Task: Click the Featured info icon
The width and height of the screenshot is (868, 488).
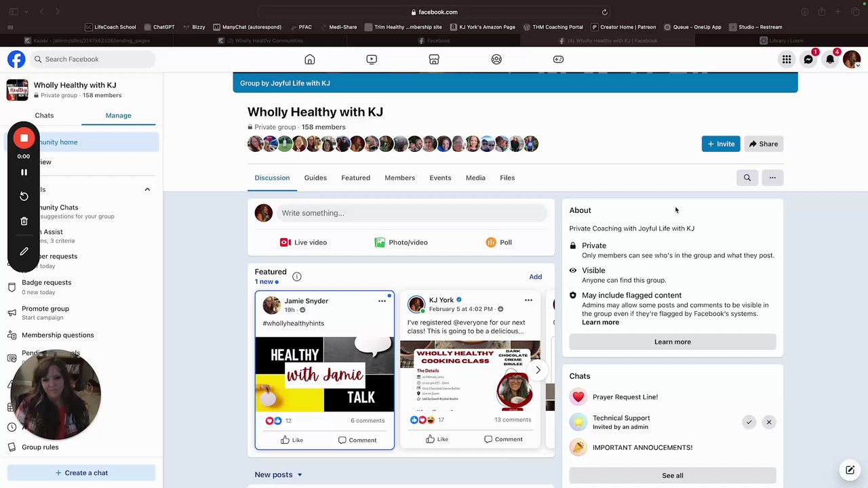Action: pyautogui.click(x=296, y=277)
